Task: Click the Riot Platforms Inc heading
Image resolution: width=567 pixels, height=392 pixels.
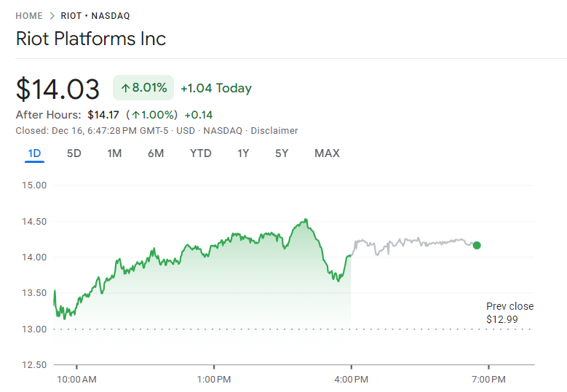Action: click(x=91, y=39)
